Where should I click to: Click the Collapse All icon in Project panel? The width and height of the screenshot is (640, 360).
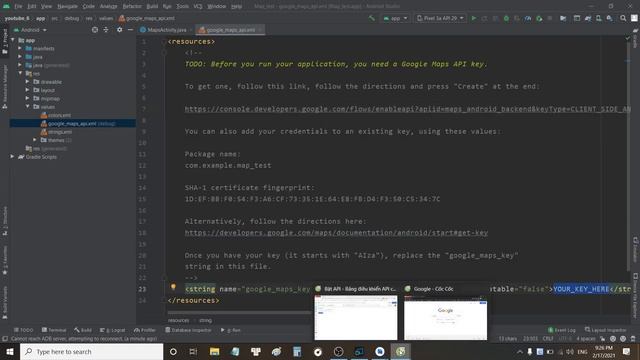click(106, 30)
